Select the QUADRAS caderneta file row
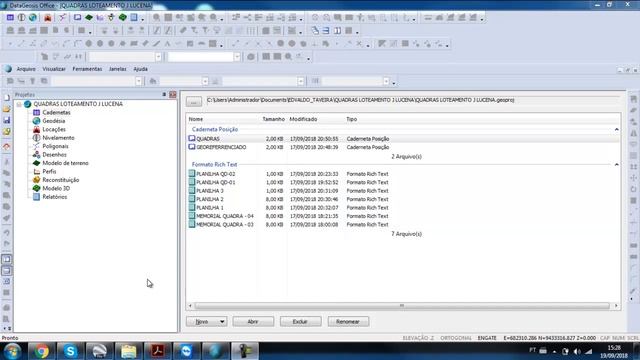Screen dimensions: 640x360 point(403,139)
